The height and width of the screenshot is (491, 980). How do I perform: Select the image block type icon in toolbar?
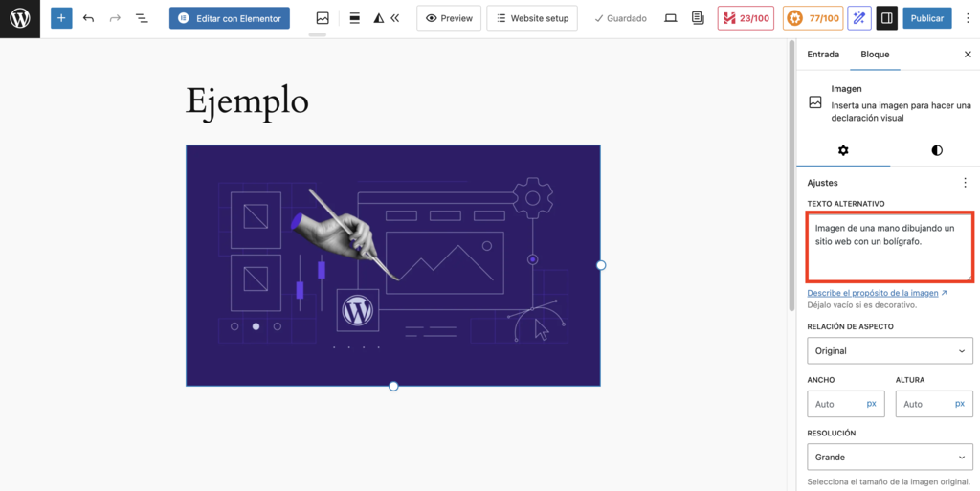click(x=323, y=18)
